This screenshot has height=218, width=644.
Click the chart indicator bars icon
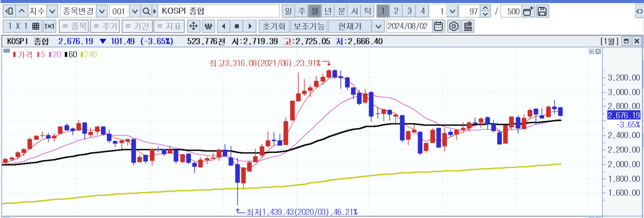click(468, 26)
